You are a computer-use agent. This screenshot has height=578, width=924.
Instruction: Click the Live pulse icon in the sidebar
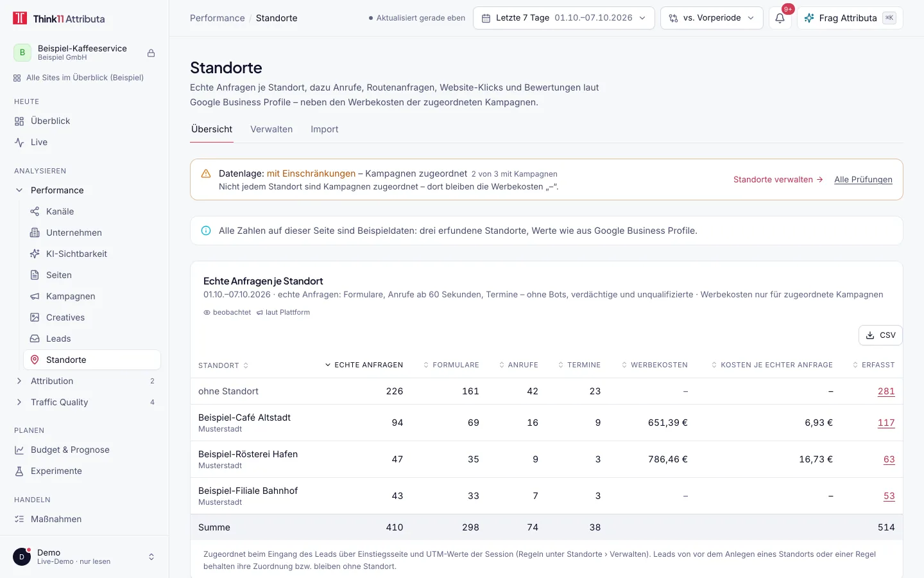[19, 142]
